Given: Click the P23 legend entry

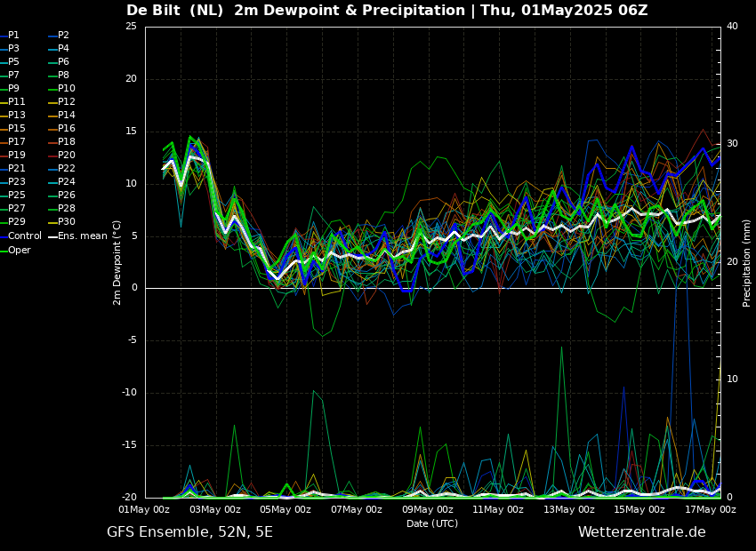Looking at the screenshot, I should point(12,181).
